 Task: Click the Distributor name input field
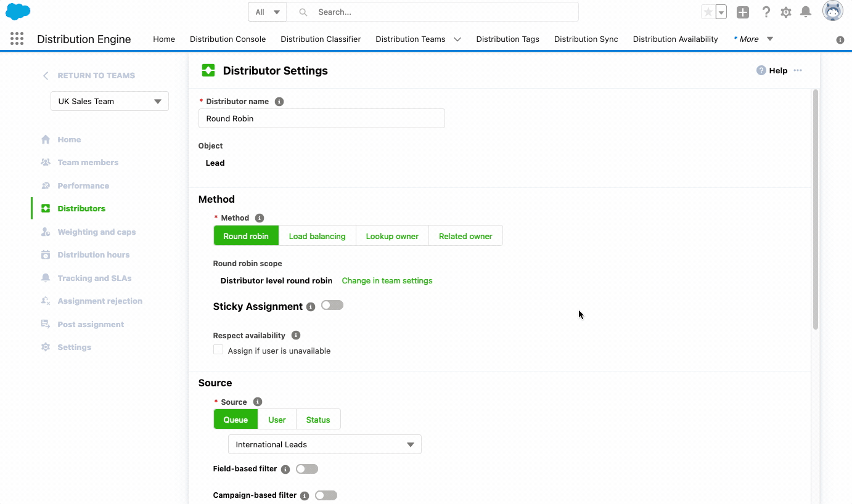pos(322,118)
